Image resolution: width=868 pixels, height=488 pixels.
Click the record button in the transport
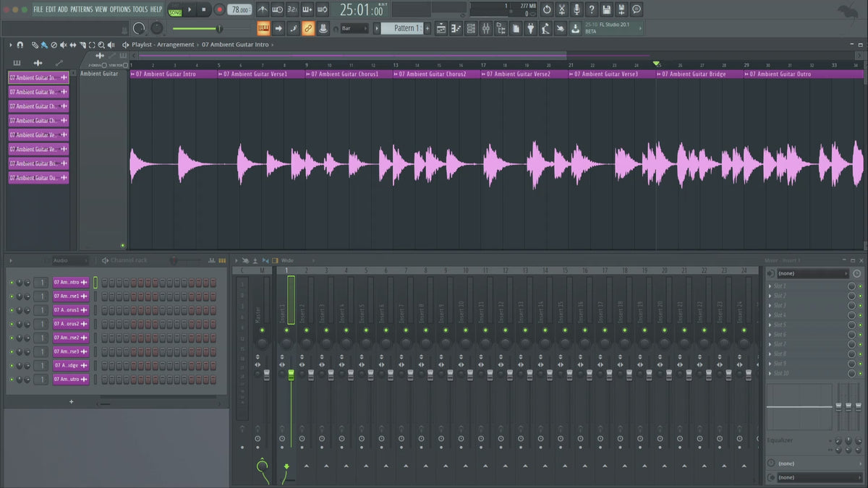pyautogui.click(x=219, y=10)
